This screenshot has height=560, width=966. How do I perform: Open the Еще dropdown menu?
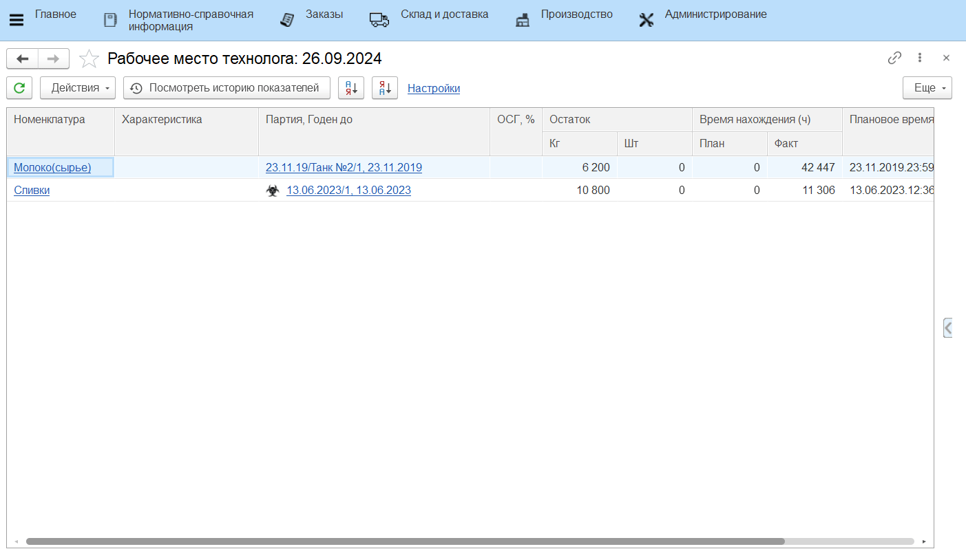pyautogui.click(x=927, y=88)
